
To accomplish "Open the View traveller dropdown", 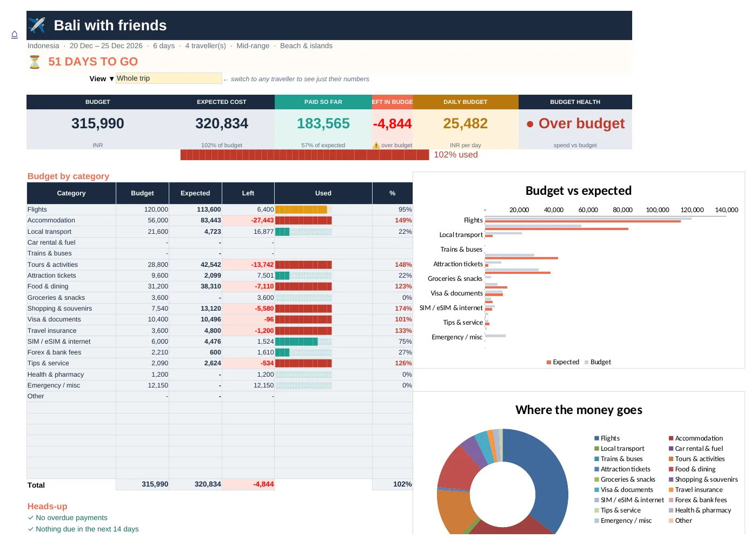I will 169,78.
